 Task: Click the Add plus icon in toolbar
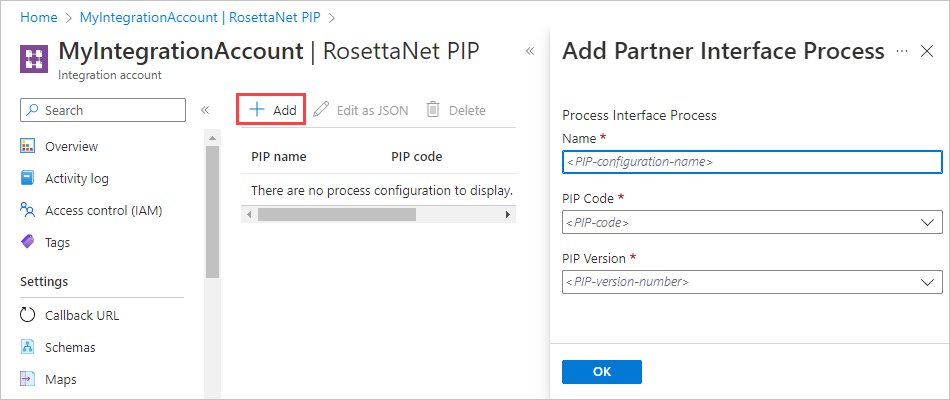tap(257, 110)
